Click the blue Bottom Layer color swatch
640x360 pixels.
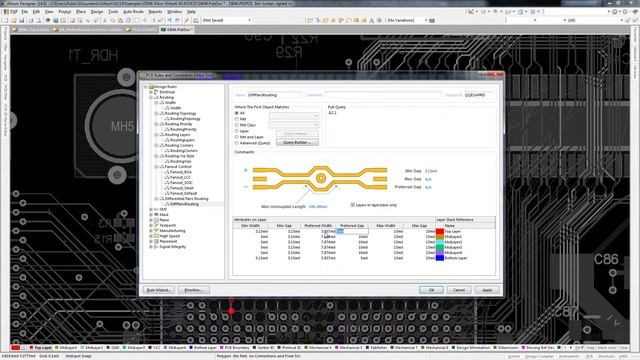pos(440,258)
